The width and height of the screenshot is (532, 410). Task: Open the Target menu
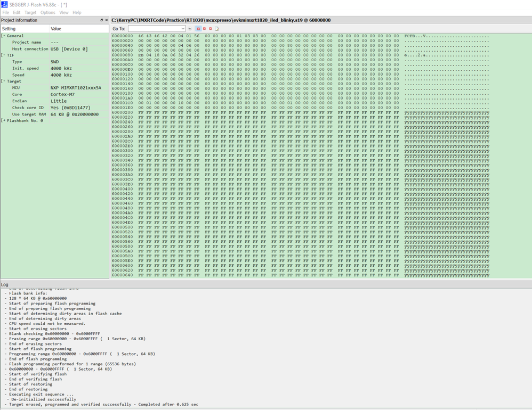click(30, 12)
